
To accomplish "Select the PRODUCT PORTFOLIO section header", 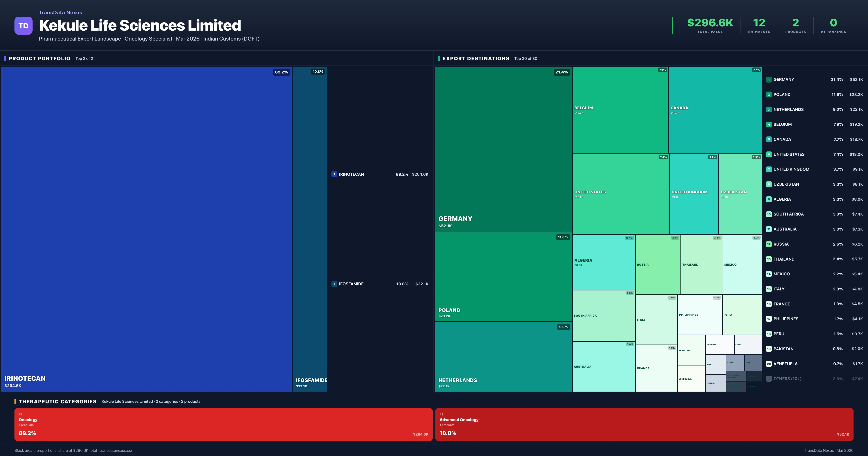I will [39, 58].
